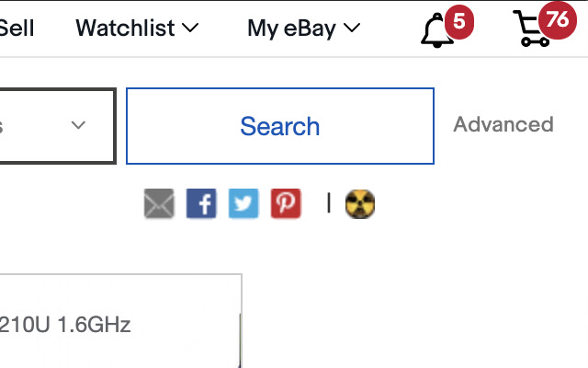Viewport: 588px width, 368px height.
Task: Expand the My eBay dropdown
Action: coord(303,29)
